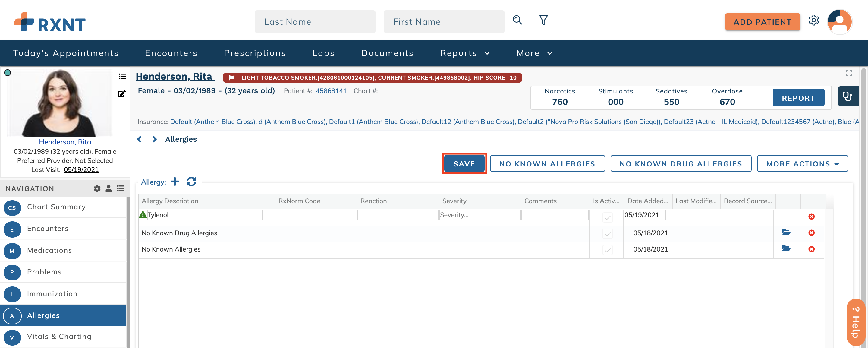Viewport: 868px width, 348px height.
Task: Select Encounters in side navigation
Action: [x=63, y=229]
